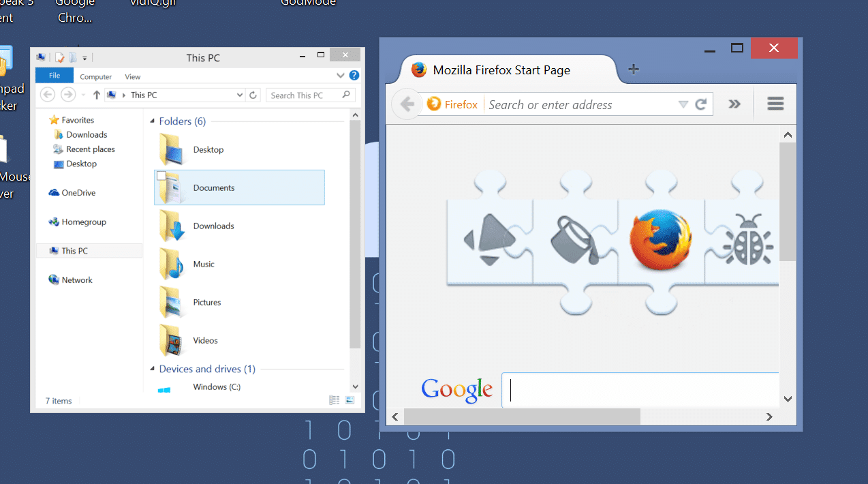The image size is (868, 484).
Task: Click the paint bucket puzzle piece icon
Action: click(575, 239)
